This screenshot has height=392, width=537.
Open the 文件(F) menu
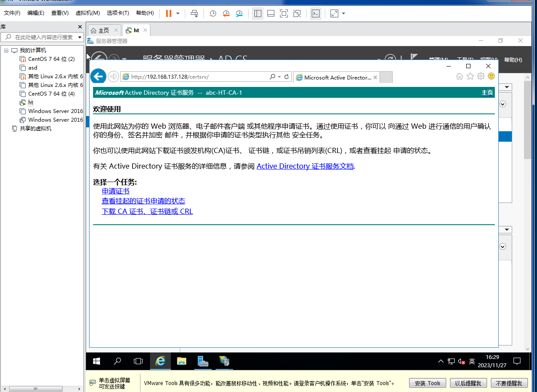pos(12,13)
